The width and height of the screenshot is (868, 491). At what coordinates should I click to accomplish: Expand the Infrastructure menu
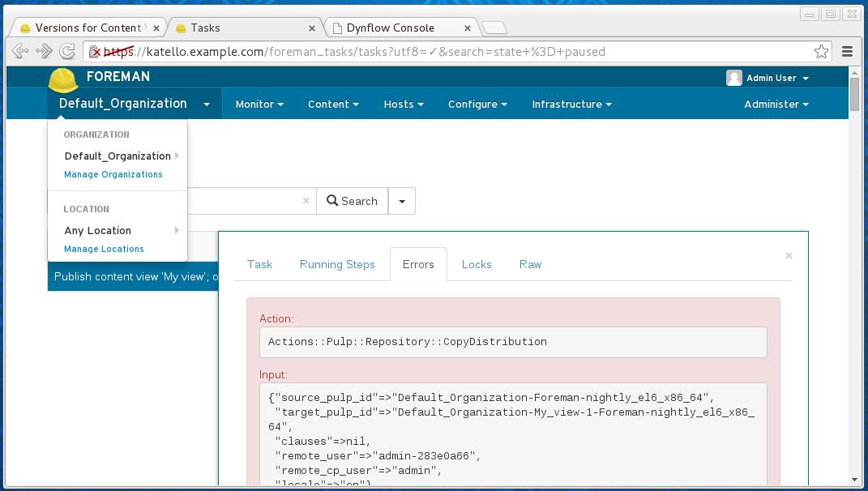pyautogui.click(x=572, y=104)
